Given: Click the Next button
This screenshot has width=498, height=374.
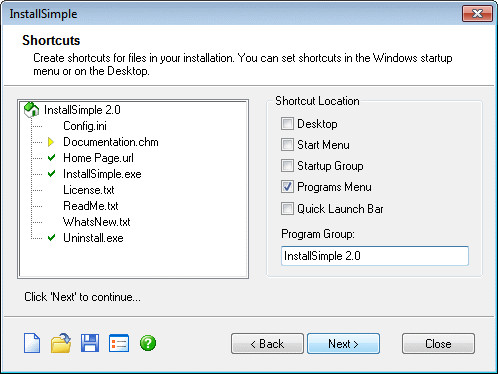Looking at the screenshot, I should coord(343,344).
